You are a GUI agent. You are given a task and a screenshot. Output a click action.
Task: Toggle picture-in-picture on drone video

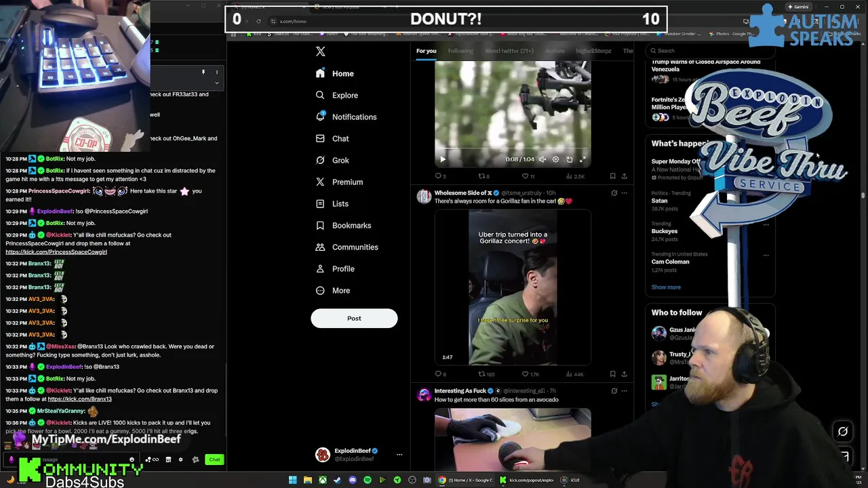[x=569, y=159]
